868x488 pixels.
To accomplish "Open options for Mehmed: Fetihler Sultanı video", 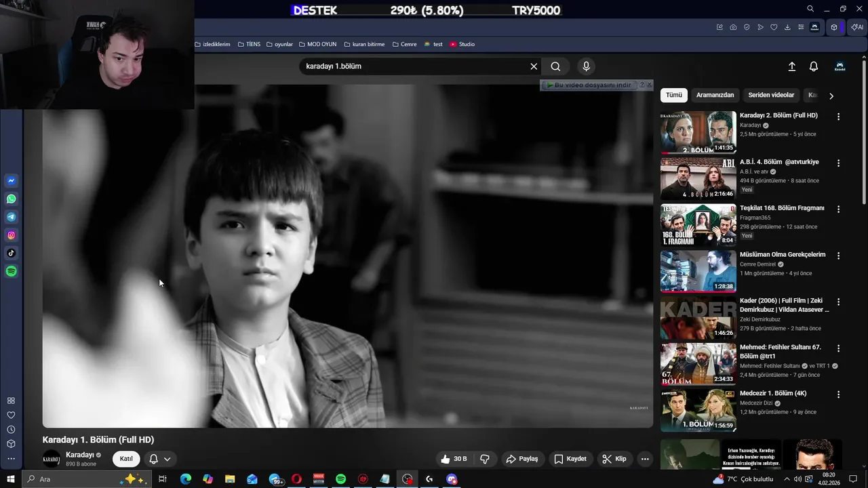I will [838, 348].
